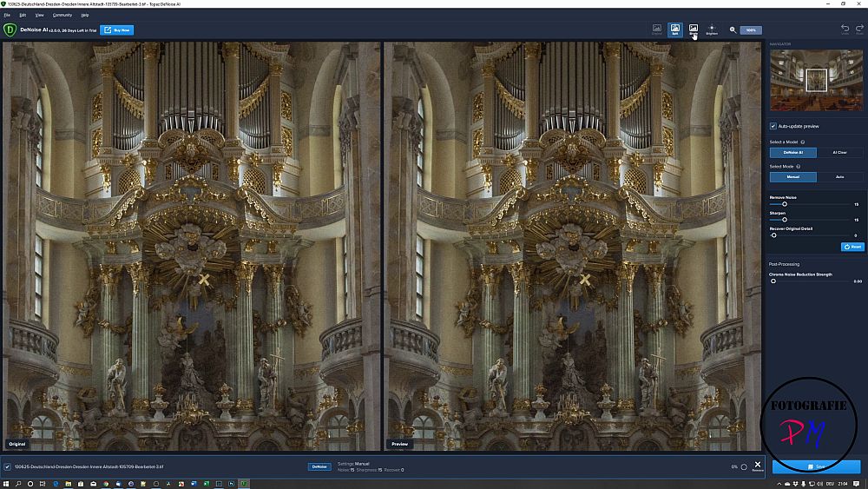Switch to Original view mode
868x489 pixels.
[656, 30]
